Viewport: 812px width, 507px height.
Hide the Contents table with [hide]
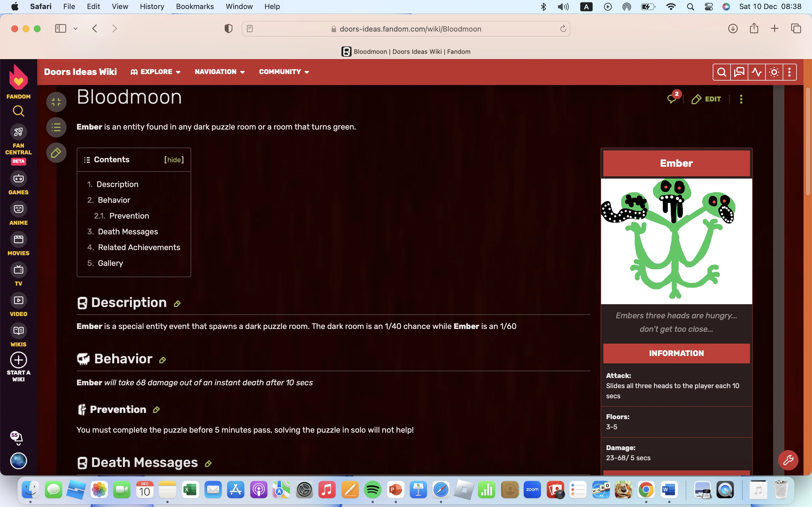(x=174, y=160)
